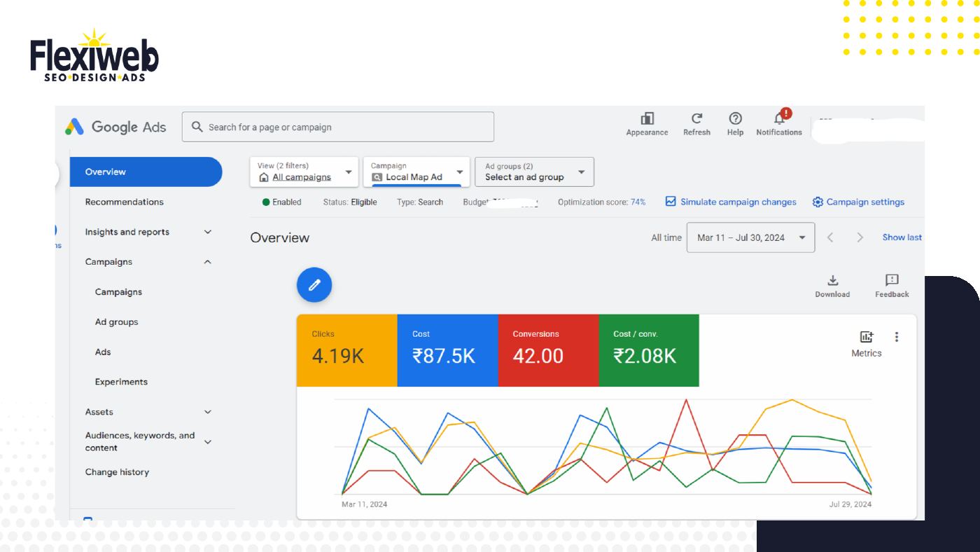Image resolution: width=980 pixels, height=552 pixels.
Task: Click the blue pencil edit button
Action: click(314, 284)
